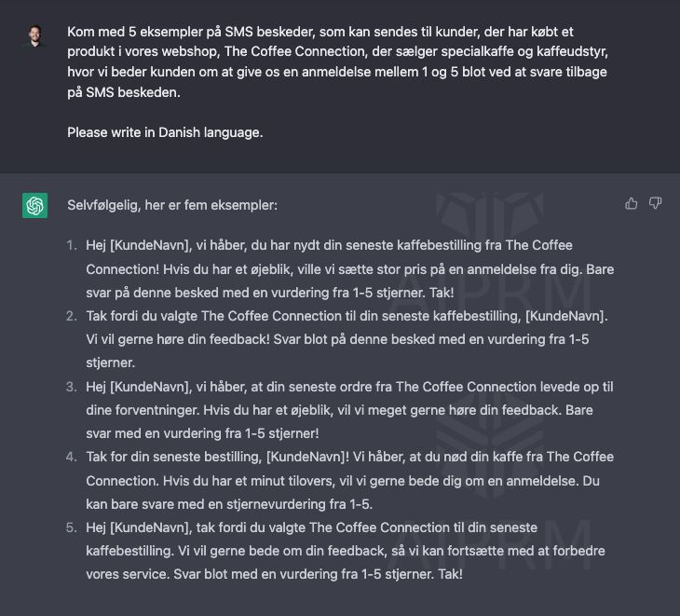Click the "Selvfølgelig, her er fem eksempler:" line
Screen dimensions: 680x616
(x=172, y=205)
